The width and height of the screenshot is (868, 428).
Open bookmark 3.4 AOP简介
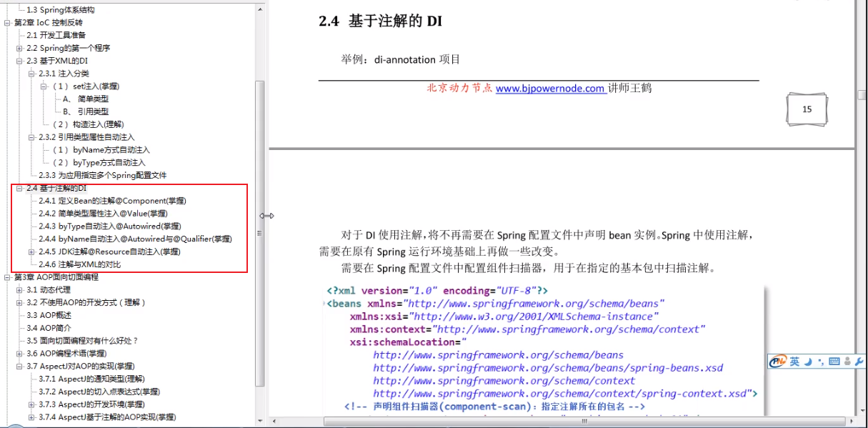point(49,328)
